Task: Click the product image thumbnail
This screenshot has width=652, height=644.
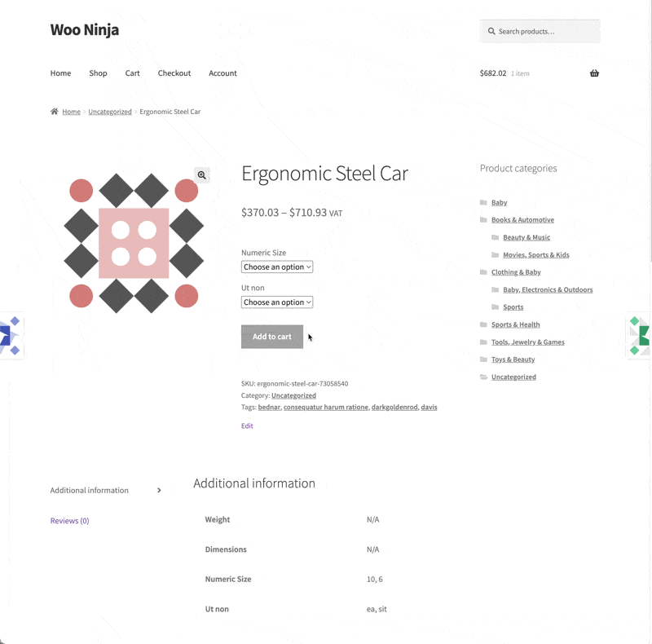Action: coord(134,243)
